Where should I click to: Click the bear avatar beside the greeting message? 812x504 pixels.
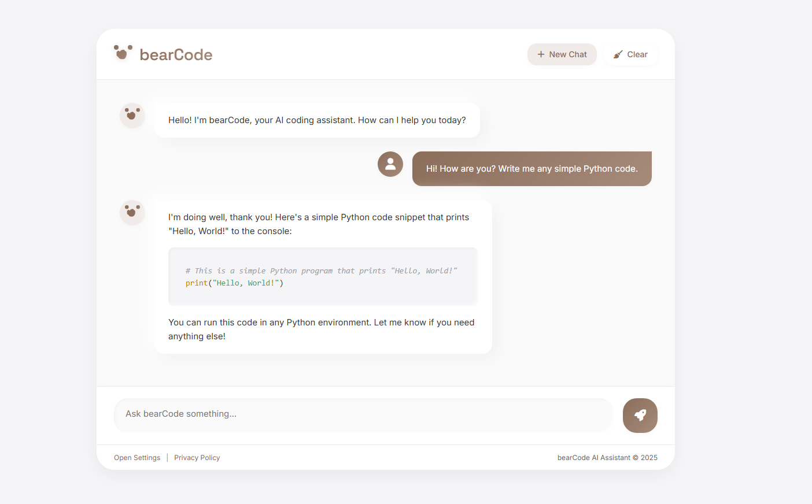[132, 116]
